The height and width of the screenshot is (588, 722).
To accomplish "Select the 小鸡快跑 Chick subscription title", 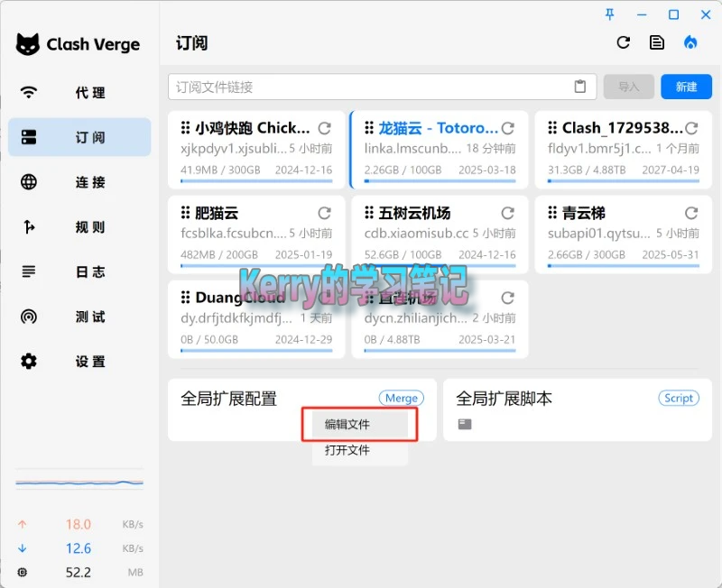I will (x=253, y=128).
